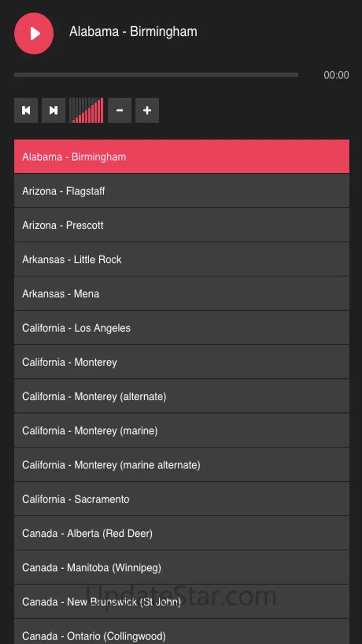Select California - Monterey (marine alternate)

(181, 465)
